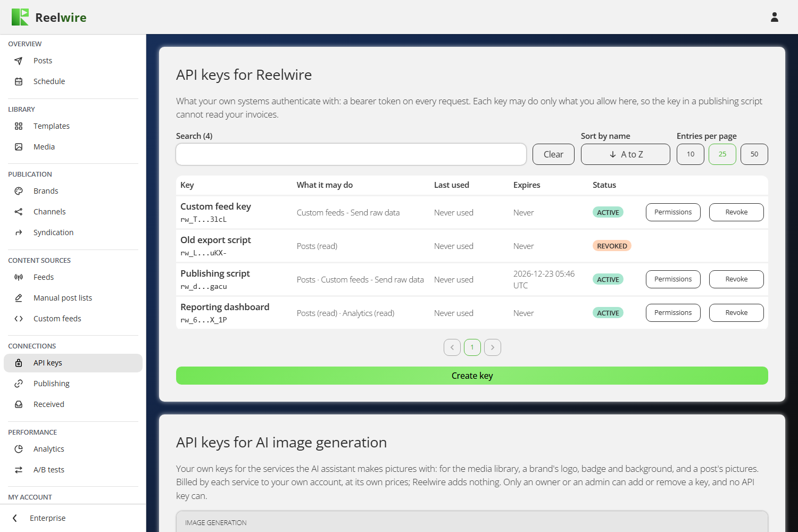Click the Last used column header
798x532 pixels.
(x=452, y=185)
